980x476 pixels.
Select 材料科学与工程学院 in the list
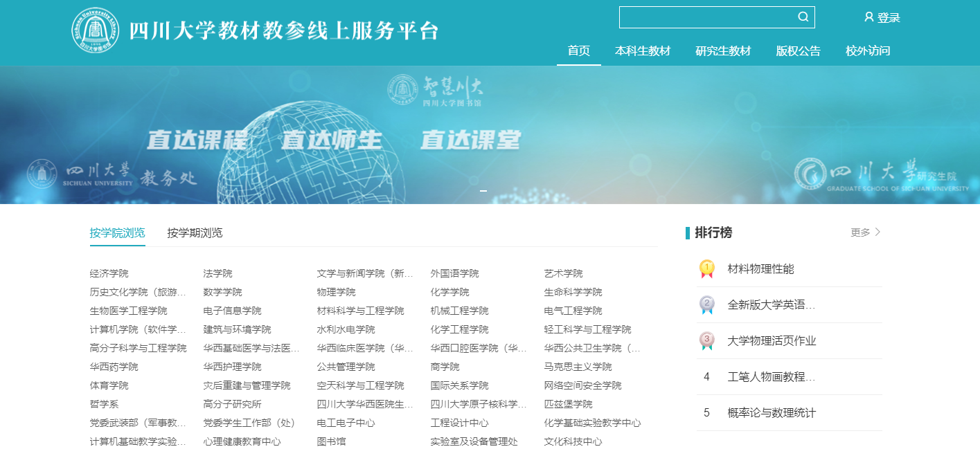coord(361,311)
